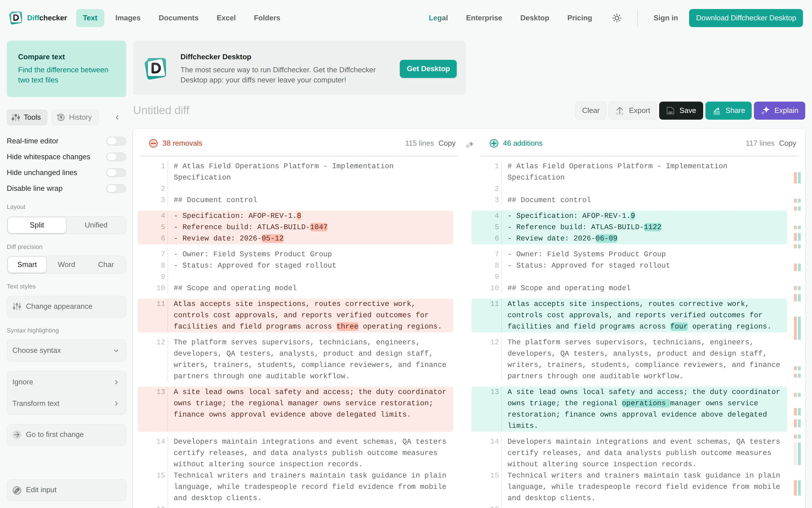812x508 pixels.
Task: Click the Save floppy disk icon
Action: point(670,111)
